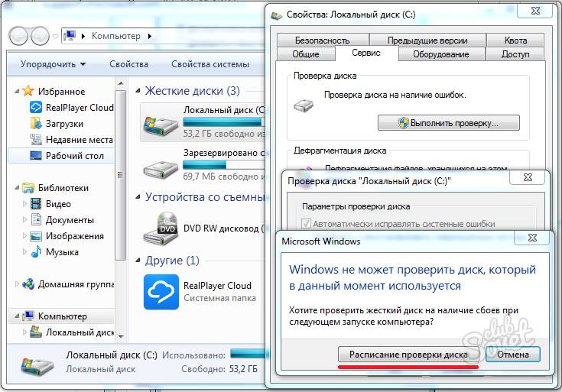Switch to the Безопасность tab
562x392 pixels.
pos(323,40)
